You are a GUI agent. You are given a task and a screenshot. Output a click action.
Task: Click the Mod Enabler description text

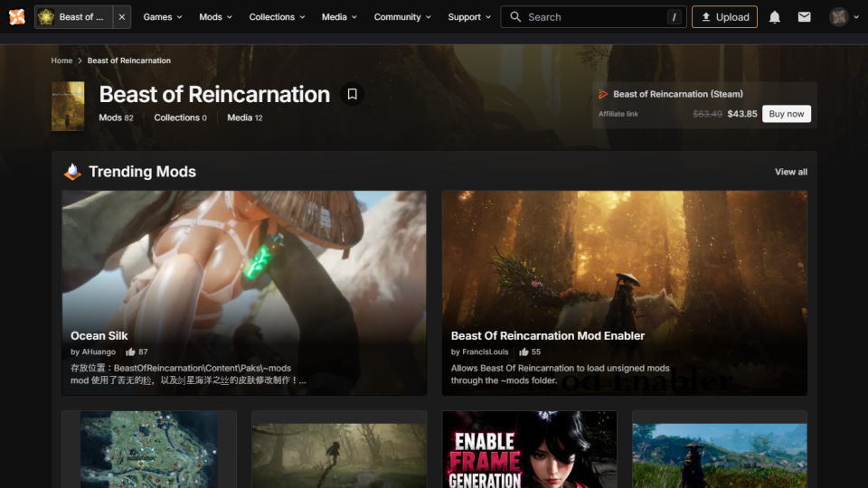pos(561,374)
